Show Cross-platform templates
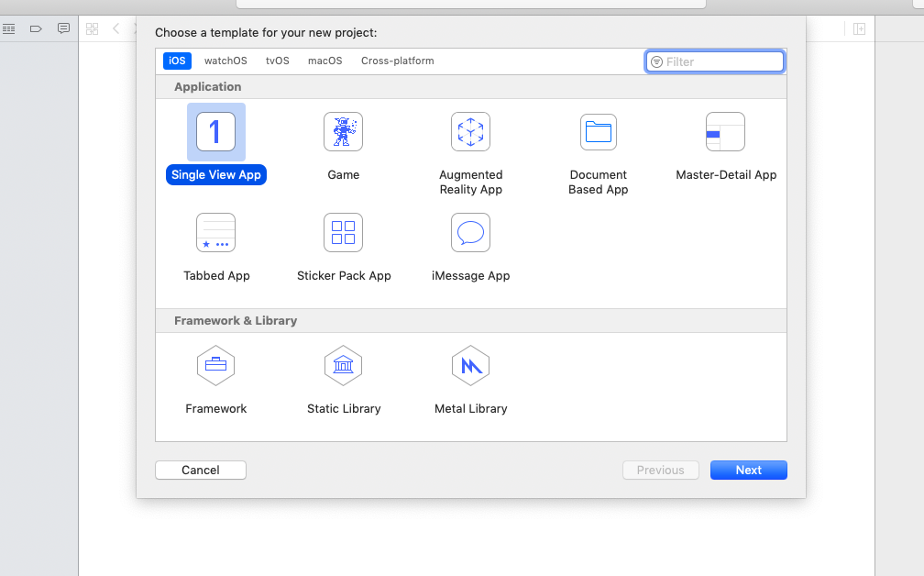The width and height of the screenshot is (924, 576). pyautogui.click(x=397, y=61)
